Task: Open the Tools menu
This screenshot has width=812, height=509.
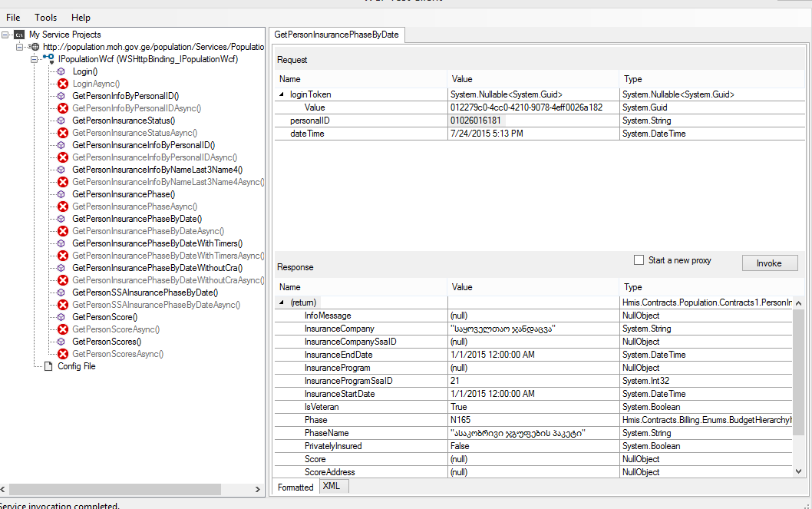Action: pos(45,17)
